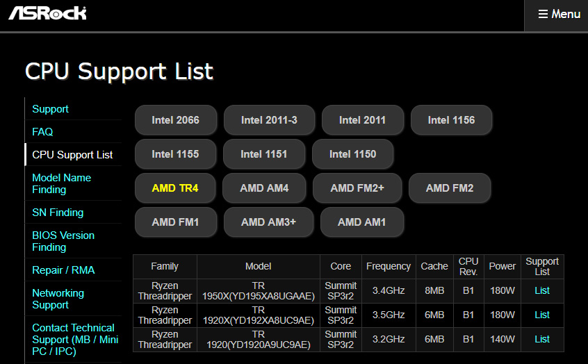The image size is (588, 364).
Task: Click model cell TR 1920X(YD192XA8UC9AE)
Action: [x=259, y=315]
